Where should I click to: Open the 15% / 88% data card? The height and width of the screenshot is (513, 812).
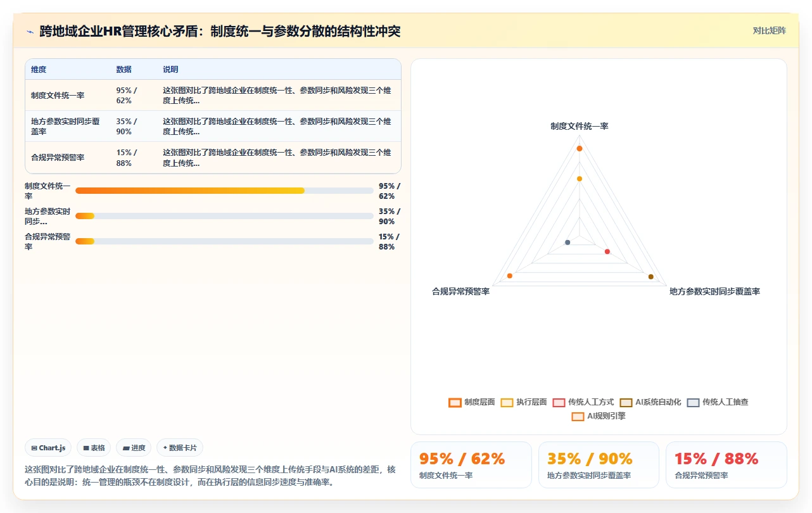726,465
